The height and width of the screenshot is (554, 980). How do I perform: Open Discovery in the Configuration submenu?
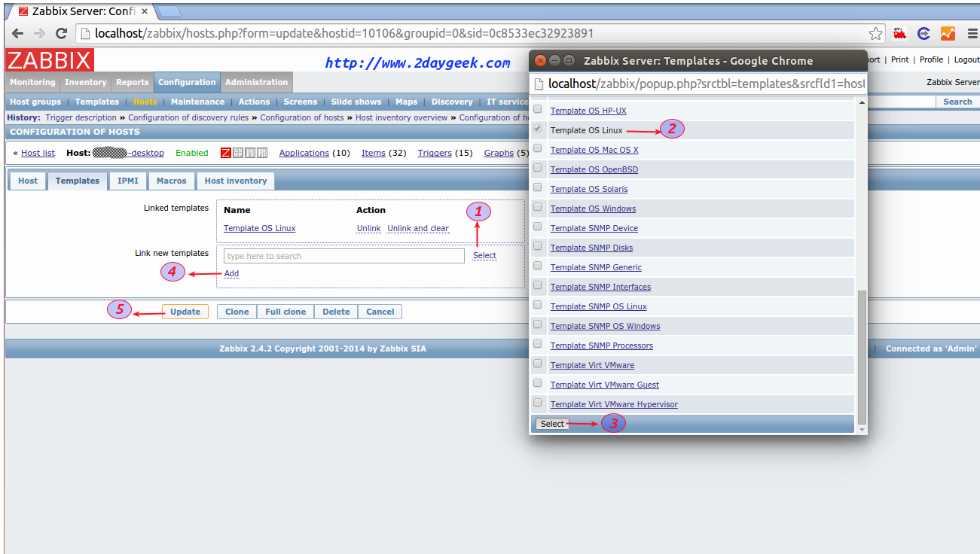coord(452,102)
